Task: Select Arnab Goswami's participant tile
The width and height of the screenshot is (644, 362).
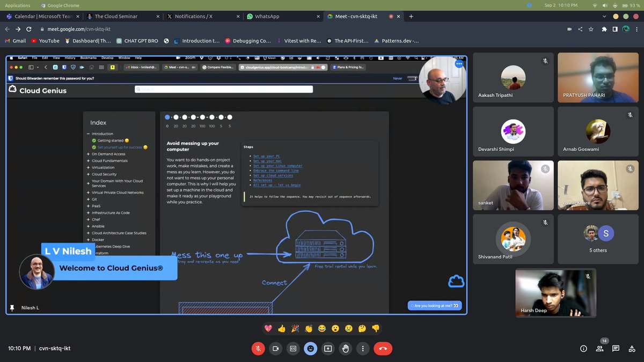Action: (598, 131)
